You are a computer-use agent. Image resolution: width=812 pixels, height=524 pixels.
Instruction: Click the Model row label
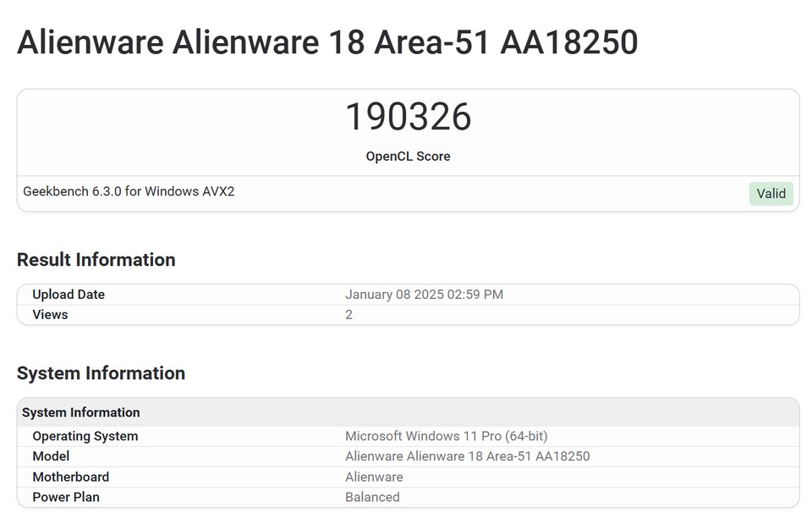(x=51, y=456)
